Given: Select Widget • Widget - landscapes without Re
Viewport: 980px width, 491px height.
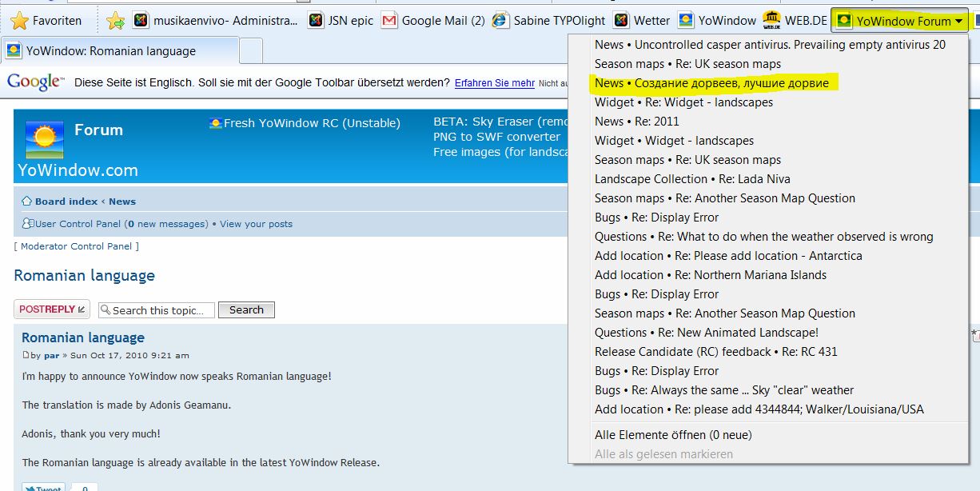Looking at the screenshot, I should click(x=674, y=141).
